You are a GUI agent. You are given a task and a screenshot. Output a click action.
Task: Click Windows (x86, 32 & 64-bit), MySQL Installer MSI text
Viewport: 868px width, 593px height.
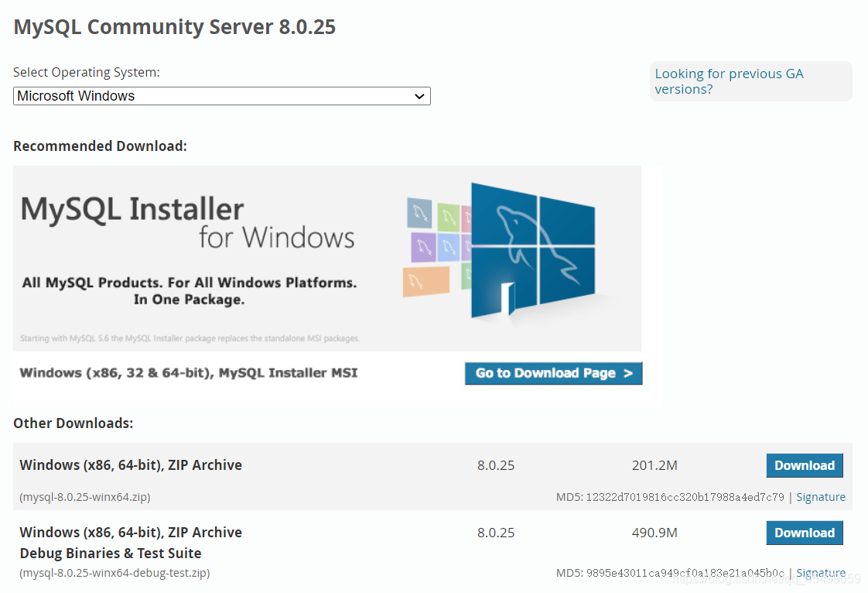click(x=188, y=373)
